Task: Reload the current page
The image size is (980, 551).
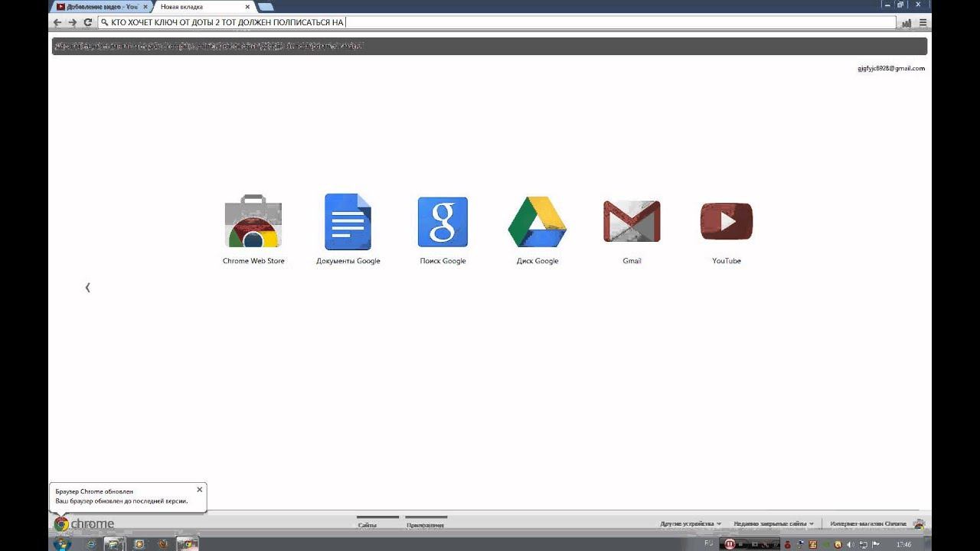Action: pyautogui.click(x=88, y=22)
